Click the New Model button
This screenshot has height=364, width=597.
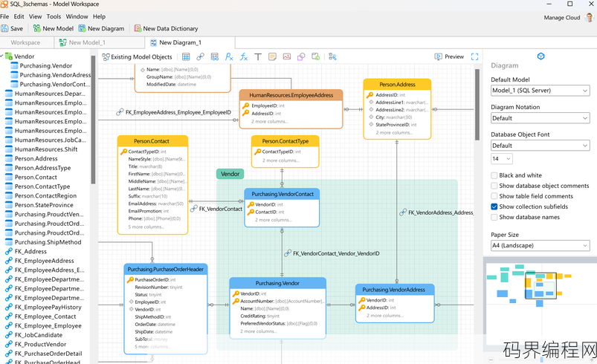pyautogui.click(x=54, y=28)
